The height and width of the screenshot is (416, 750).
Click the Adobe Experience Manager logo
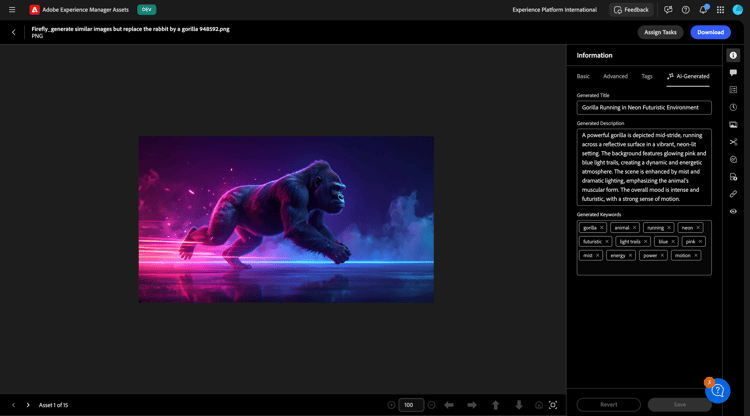point(34,10)
